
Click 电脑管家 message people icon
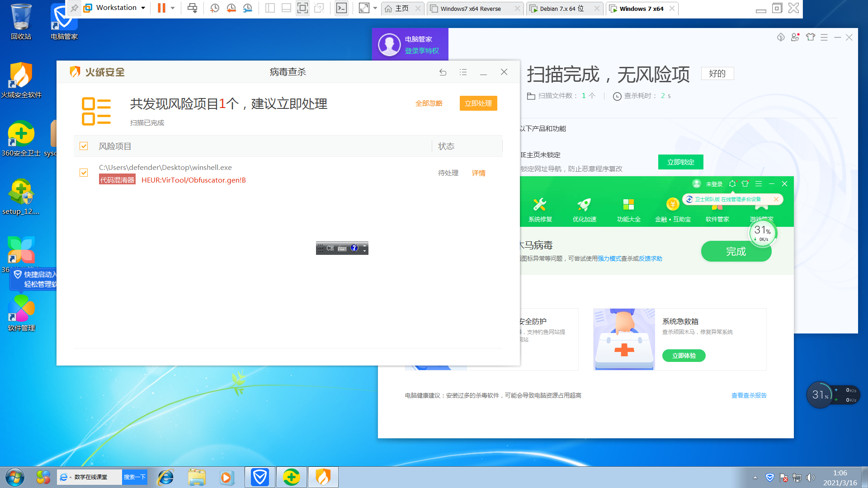(x=795, y=37)
